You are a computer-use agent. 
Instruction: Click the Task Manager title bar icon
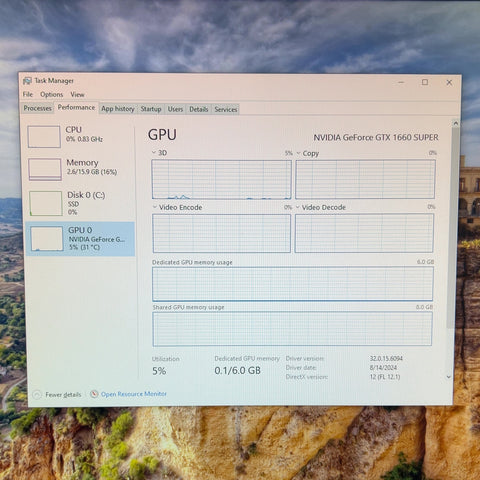point(27,81)
